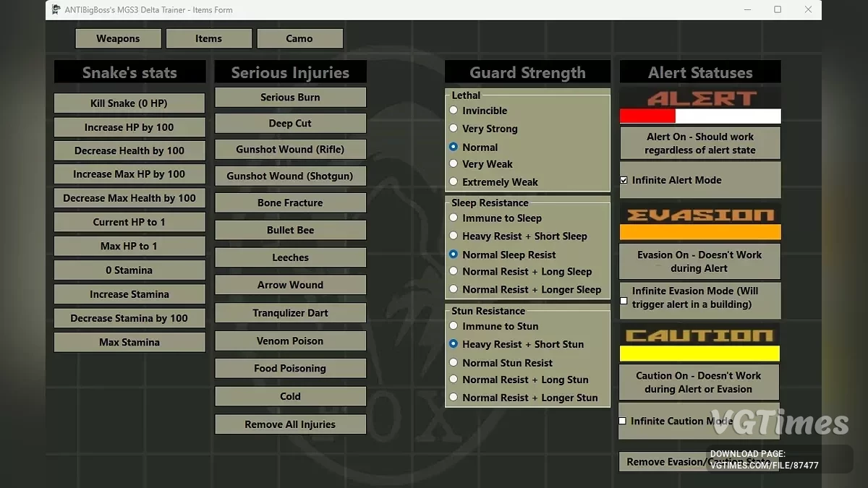Click the trainer app icon in title bar
This screenshot has width=868, height=488.
56,10
